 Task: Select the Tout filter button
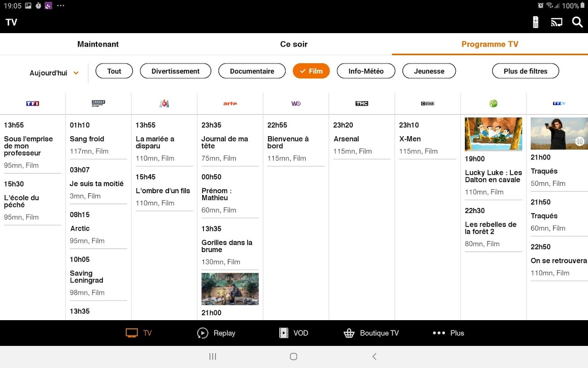point(114,71)
